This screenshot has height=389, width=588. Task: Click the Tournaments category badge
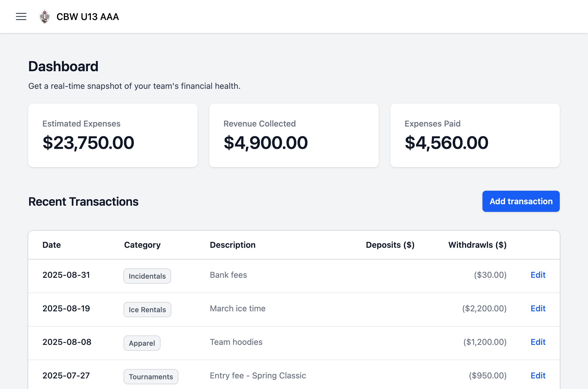[x=151, y=377]
